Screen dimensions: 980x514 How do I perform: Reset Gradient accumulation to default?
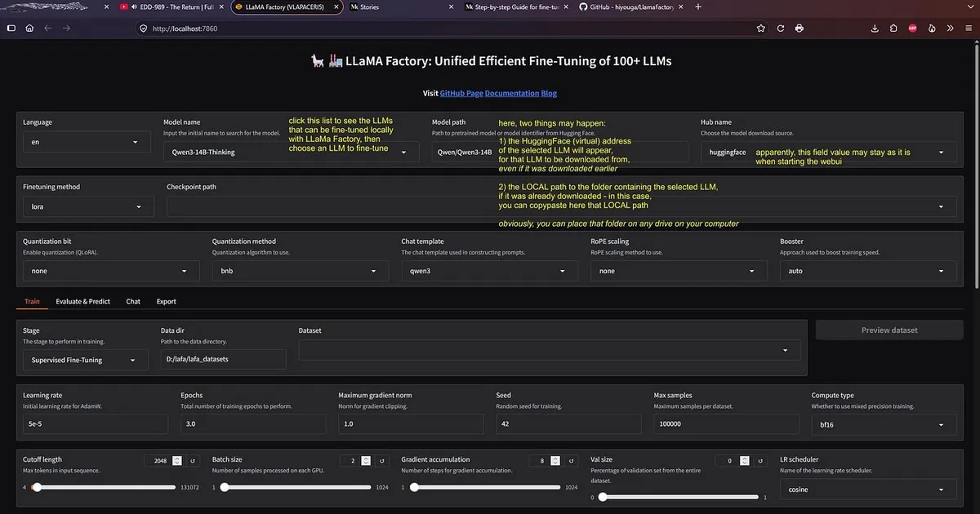click(572, 461)
